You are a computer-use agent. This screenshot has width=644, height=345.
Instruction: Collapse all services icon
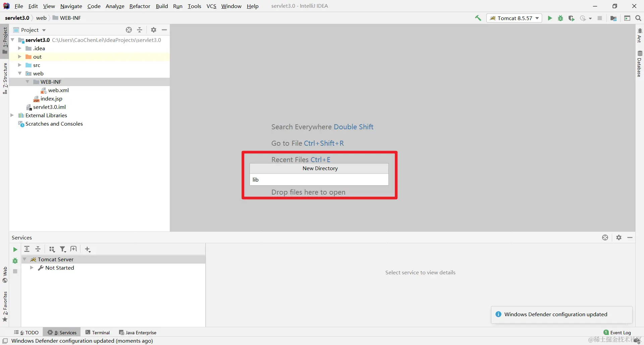pos(38,249)
